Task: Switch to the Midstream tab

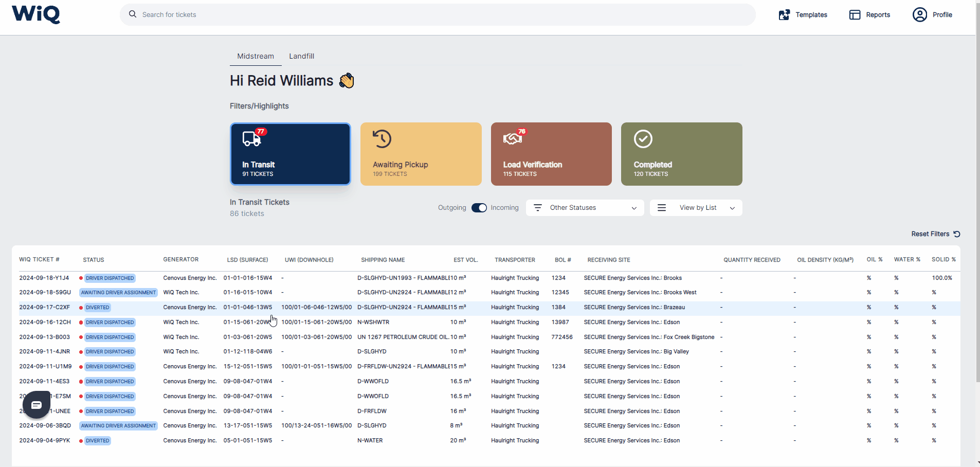Action: 256,56
